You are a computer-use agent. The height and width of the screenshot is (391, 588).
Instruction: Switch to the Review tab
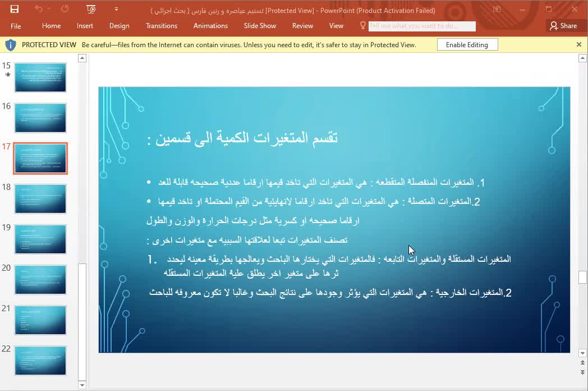coord(302,26)
